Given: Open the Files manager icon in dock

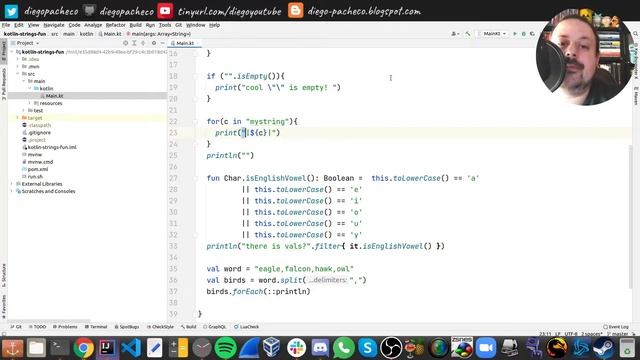Looking at the screenshot, I should pyautogui.click(x=36, y=348).
